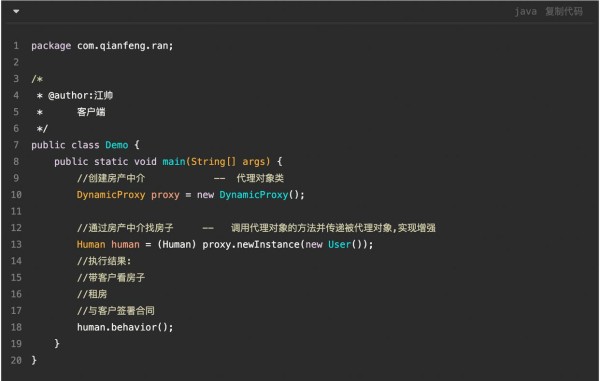Click the 复制代码 copy code button
The width and height of the screenshot is (600, 381).
coord(564,11)
